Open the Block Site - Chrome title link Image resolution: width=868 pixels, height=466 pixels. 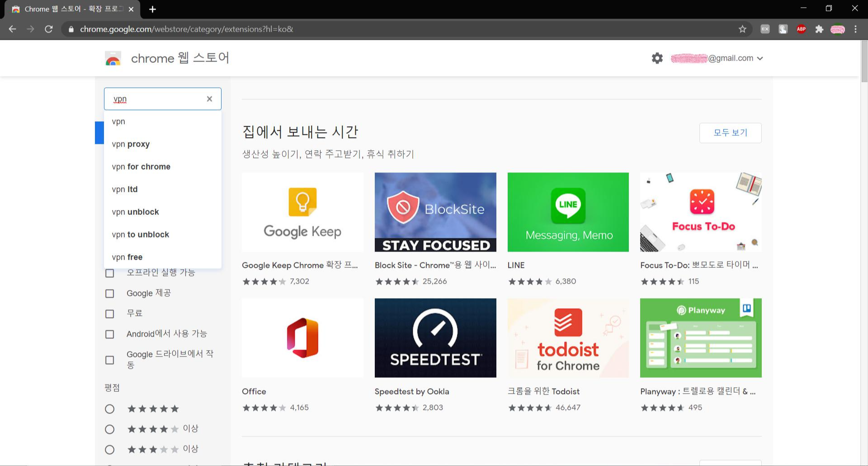coord(435,265)
